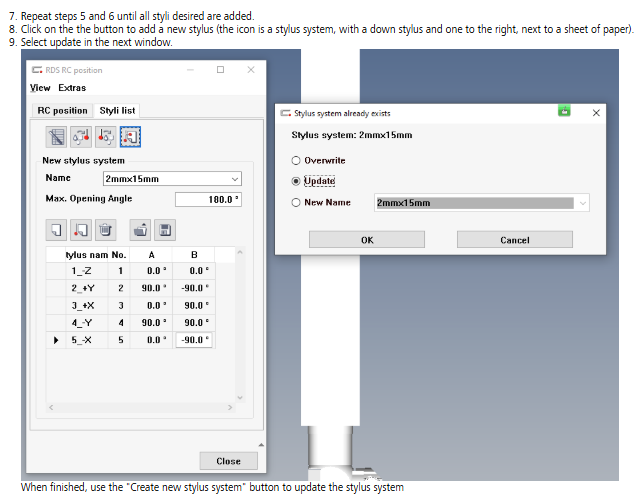Click the B value -90.0° in row 5
The height and width of the screenshot is (501, 644).
coord(194,340)
